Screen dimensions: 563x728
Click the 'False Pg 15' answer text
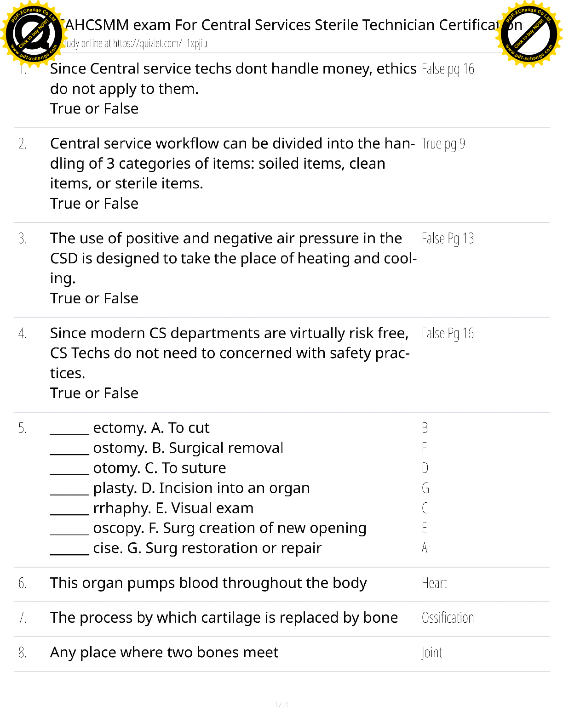click(x=448, y=333)
